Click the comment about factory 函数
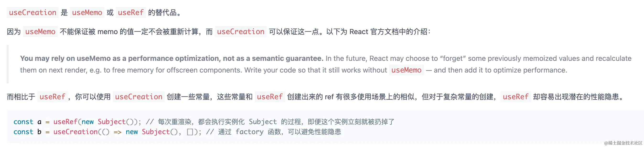The height and width of the screenshot is (147, 644). tap(274, 132)
